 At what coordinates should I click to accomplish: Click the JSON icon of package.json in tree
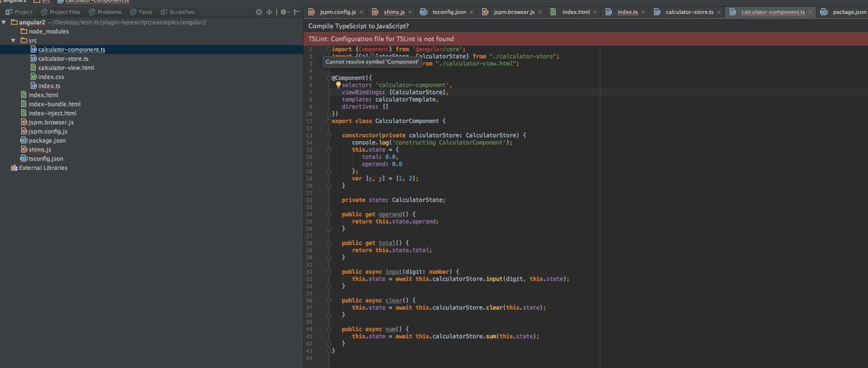coord(24,140)
